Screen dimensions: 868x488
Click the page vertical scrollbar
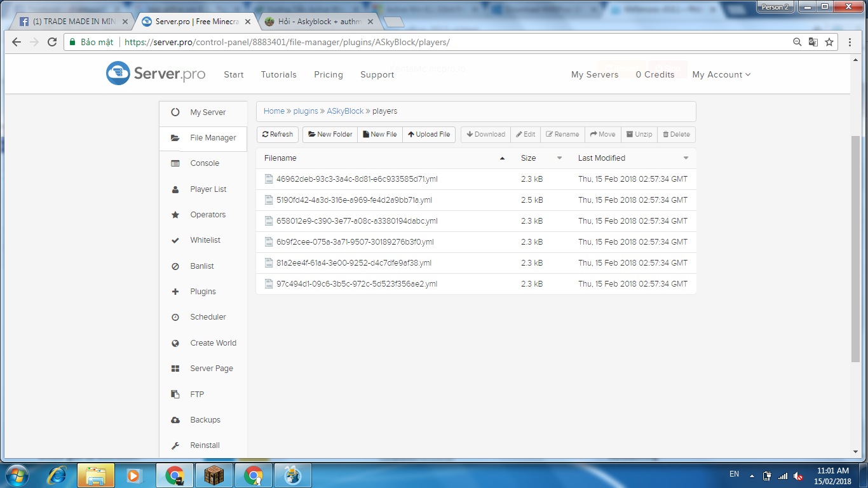click(856, 249)
